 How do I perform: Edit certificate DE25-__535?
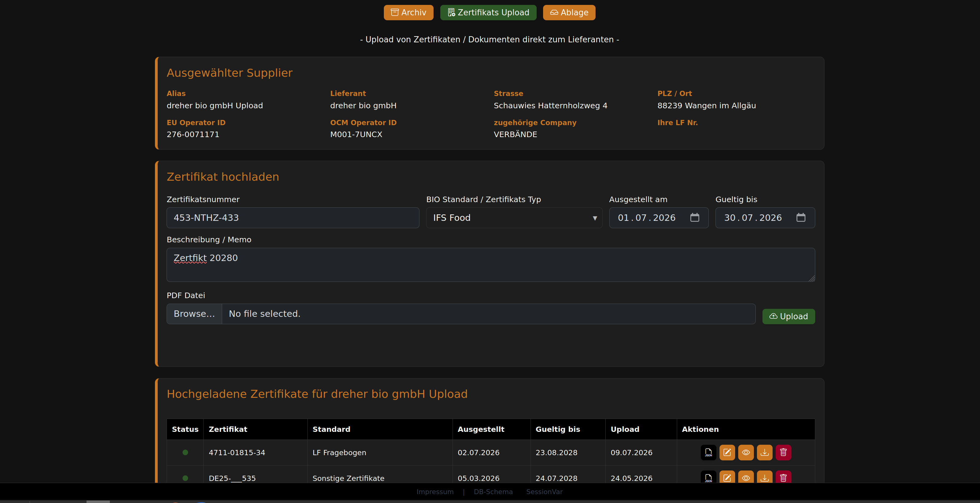pos(727,477)
